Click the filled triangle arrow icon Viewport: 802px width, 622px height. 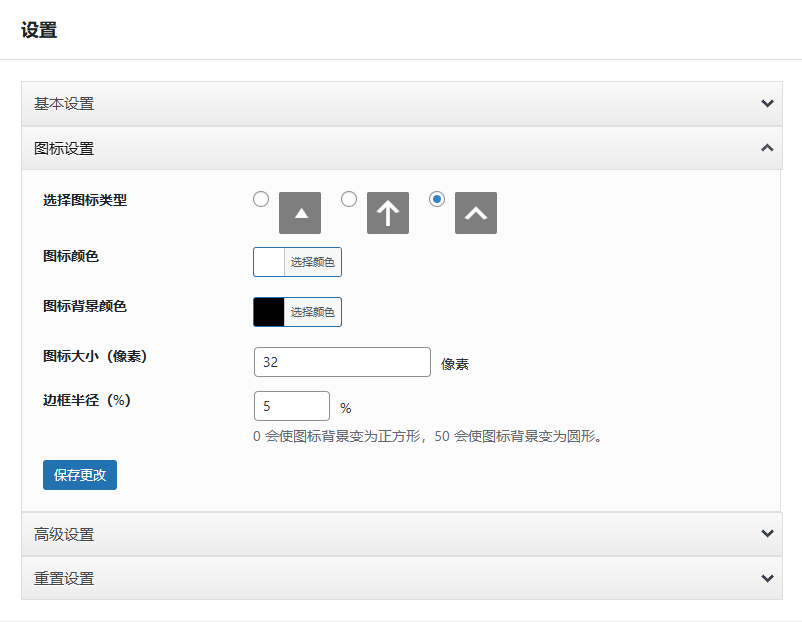coord(300,213)
